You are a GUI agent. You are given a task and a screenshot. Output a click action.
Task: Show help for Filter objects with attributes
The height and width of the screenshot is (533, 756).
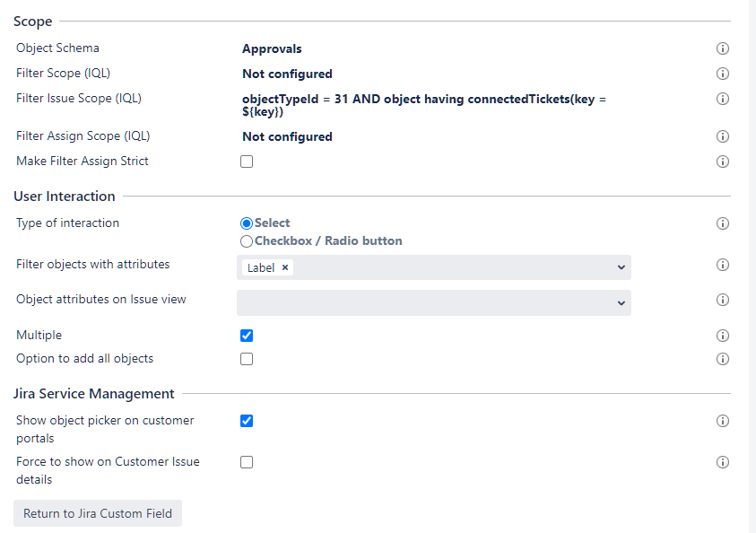(x=722, y=265)
